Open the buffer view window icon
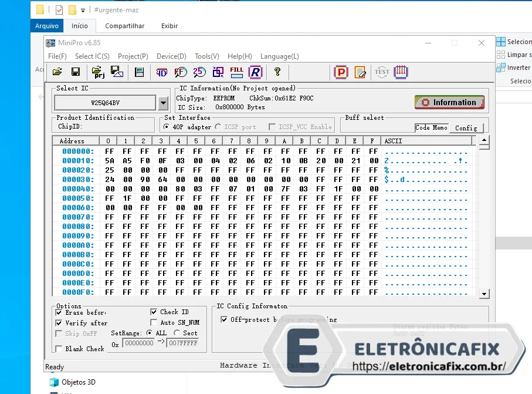This screenshot has height=394, width=532. pos(139,72)
